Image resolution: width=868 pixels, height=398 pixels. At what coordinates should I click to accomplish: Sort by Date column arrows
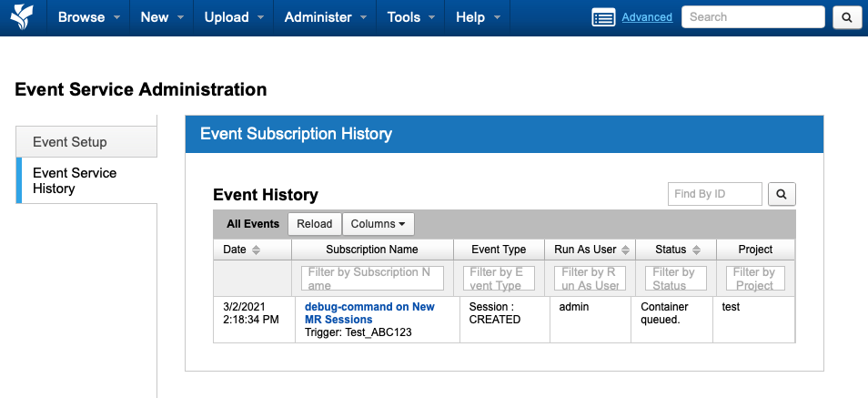[x=256, y=250]
